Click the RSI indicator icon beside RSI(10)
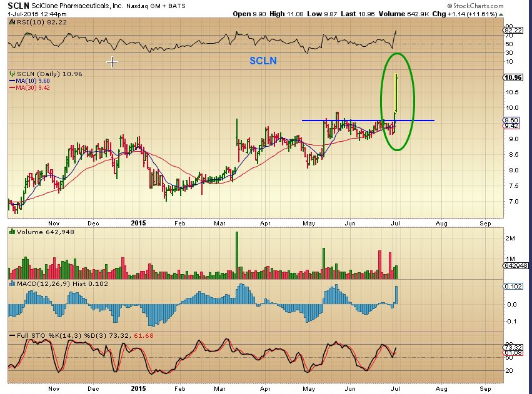532x394 pixels. coord(13,22)
